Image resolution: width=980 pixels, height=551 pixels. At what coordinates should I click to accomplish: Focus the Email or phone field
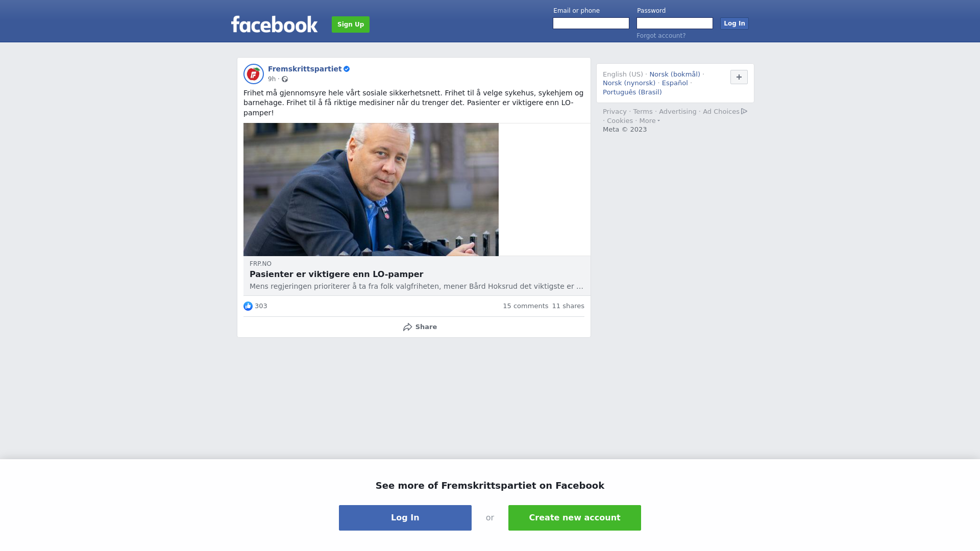click(591, 23)
